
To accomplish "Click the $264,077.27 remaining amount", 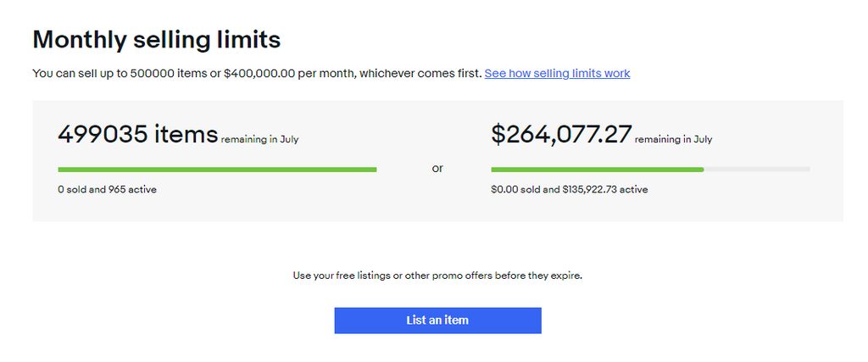I will pyautogui.click(x=561, y=135).
